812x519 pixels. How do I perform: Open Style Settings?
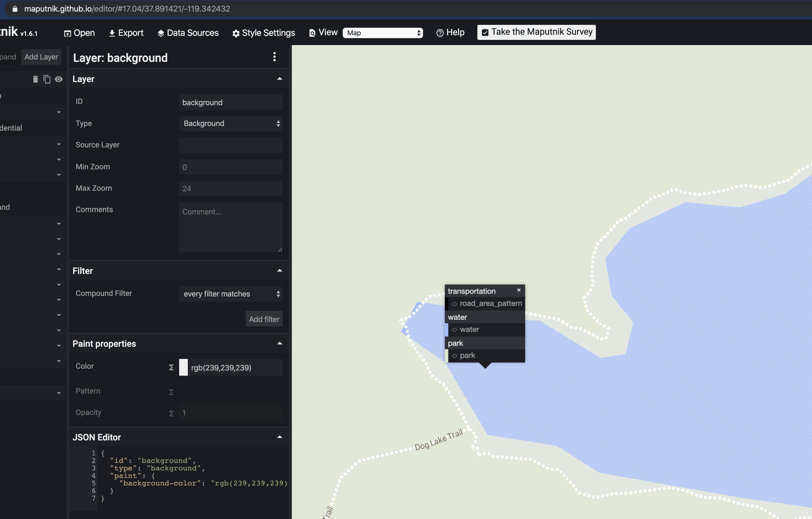(263, 33)
